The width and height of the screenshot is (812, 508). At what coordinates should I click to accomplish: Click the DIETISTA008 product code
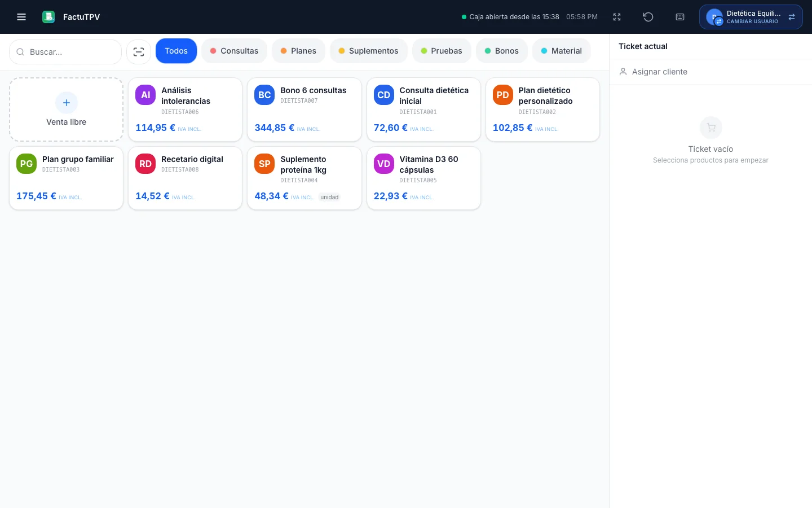pos(180,169)
